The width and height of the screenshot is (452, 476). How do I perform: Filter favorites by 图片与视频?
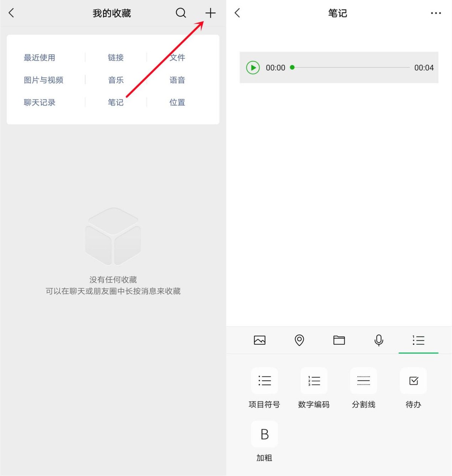pyautogui.click(x=43, y=80)
